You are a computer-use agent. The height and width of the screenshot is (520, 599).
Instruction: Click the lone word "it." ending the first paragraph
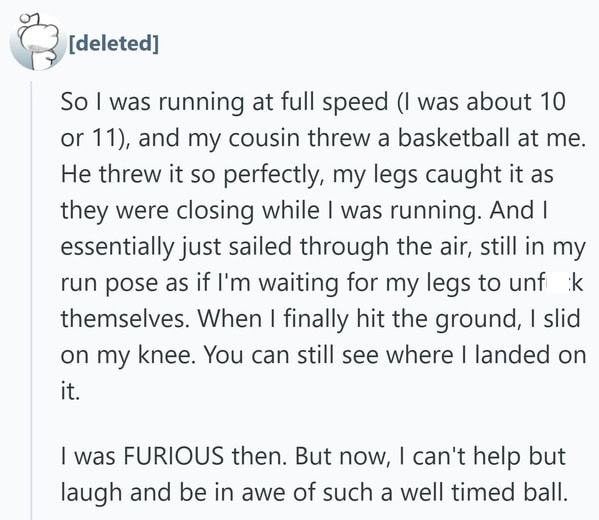tap(70, 391)
